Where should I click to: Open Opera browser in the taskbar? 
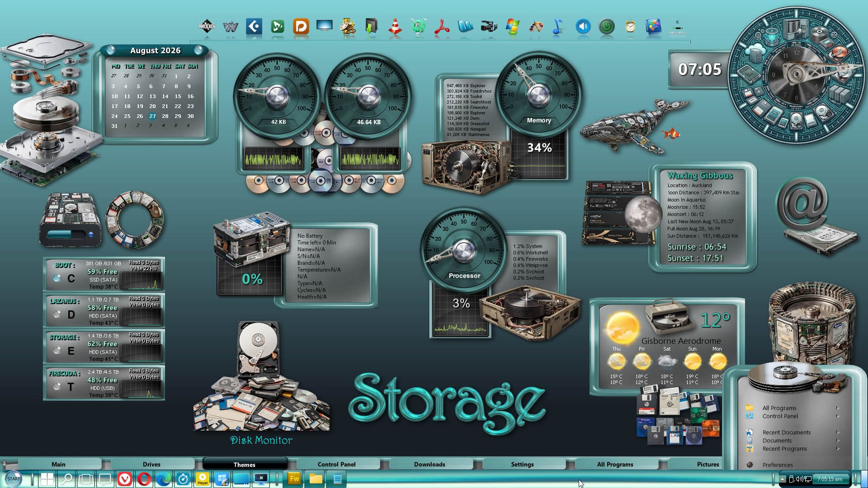pyautogui.click(x=144, y=479)
